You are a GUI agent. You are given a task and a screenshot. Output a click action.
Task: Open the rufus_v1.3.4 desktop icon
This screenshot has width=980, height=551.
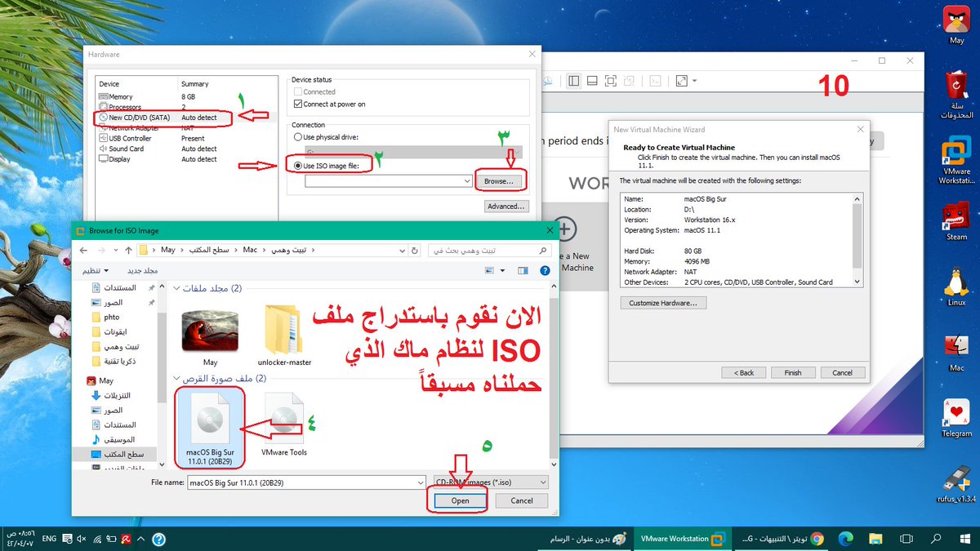pos(956,484)
